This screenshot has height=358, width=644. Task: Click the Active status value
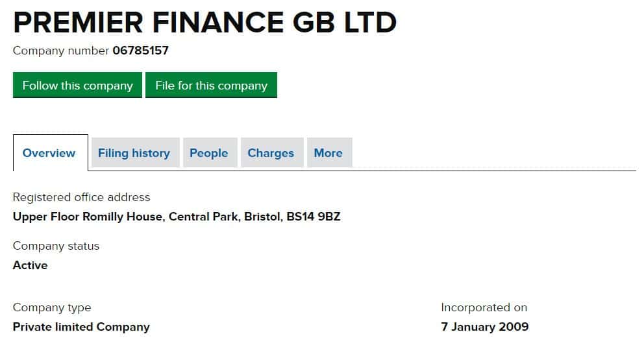[31, 265]
